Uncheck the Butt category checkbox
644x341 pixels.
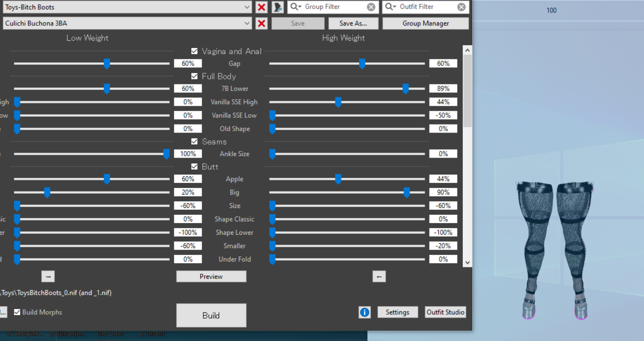pos(194,166)
